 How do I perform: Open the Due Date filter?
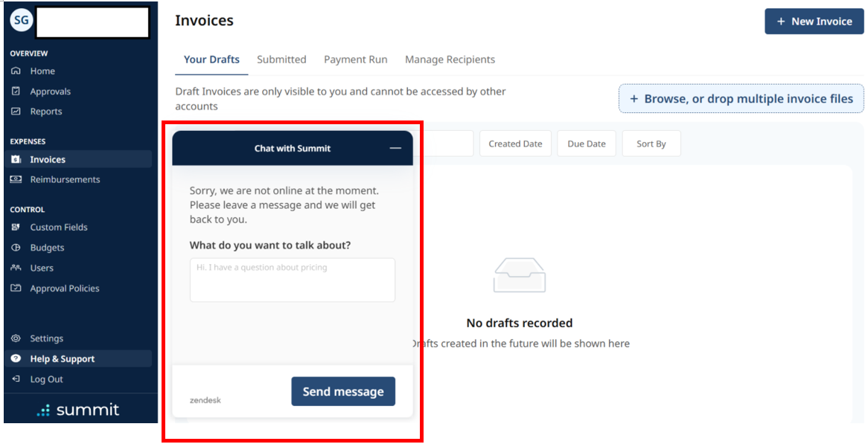[587, 144]
